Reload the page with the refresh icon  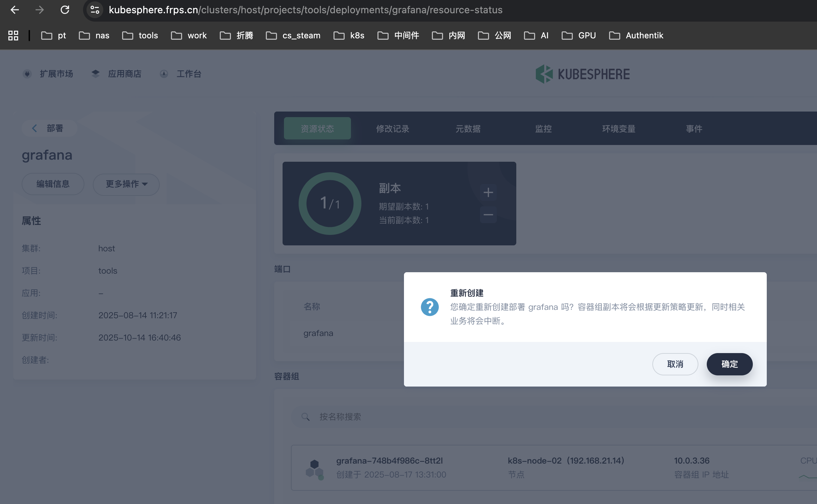[65, 10]
